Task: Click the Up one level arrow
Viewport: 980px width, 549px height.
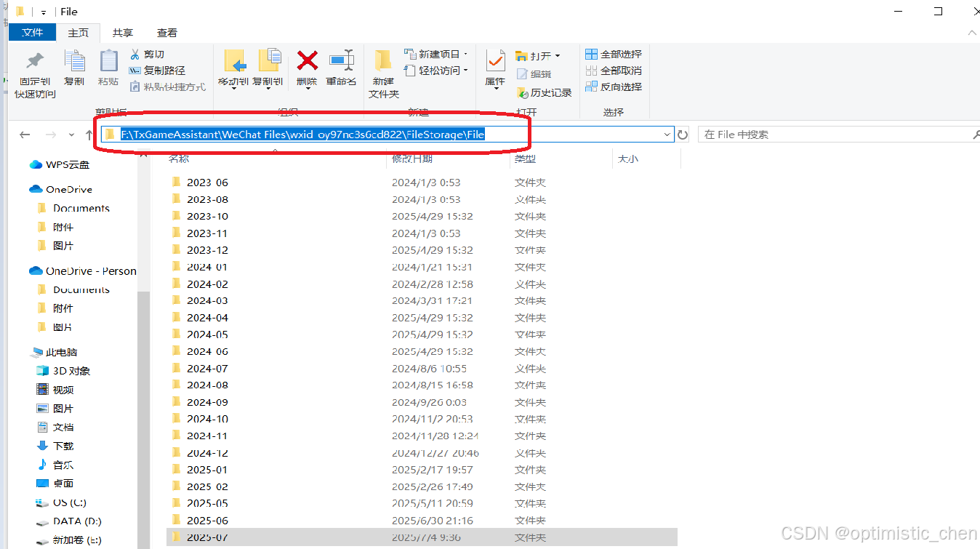Action: (89, 135)
